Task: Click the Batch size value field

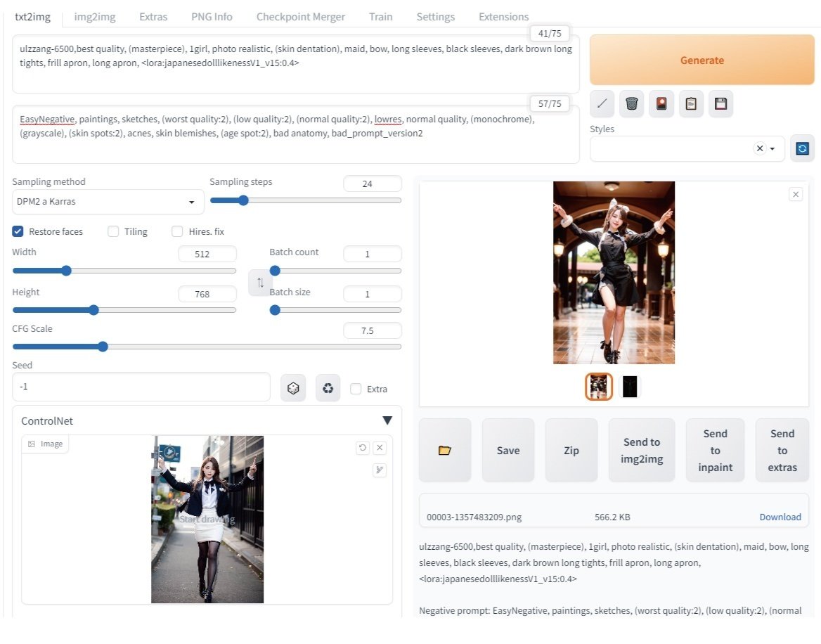Action: point(373,294)
